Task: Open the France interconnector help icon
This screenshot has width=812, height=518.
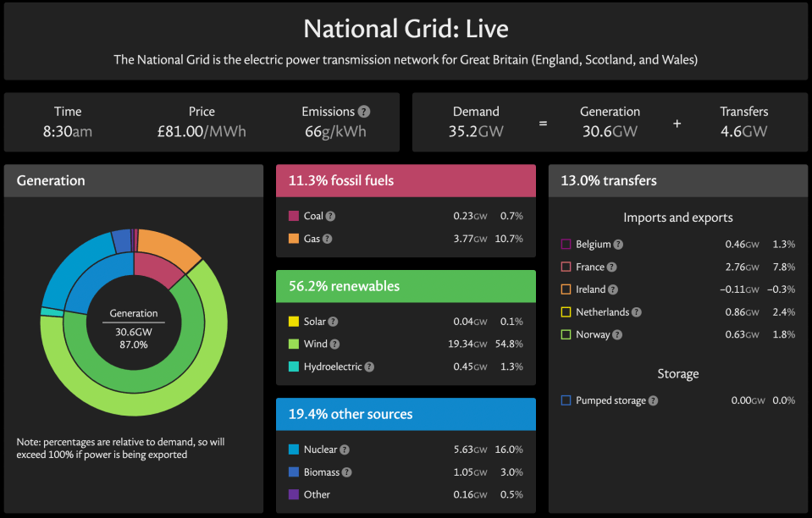Action: pos(612,267)
